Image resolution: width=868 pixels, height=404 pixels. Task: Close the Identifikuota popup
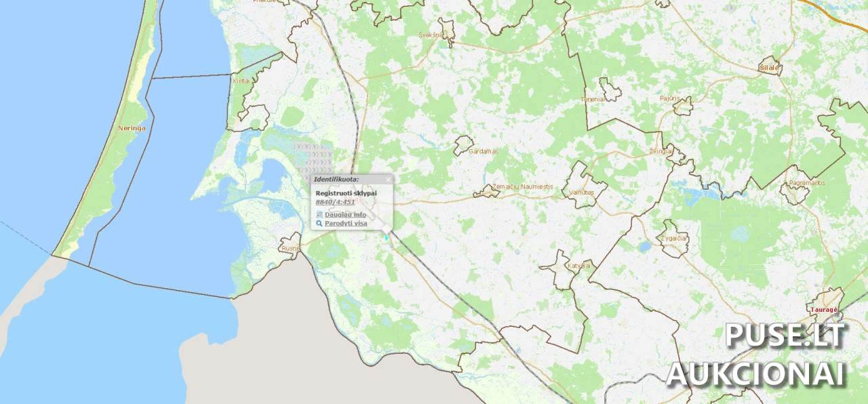388,180
